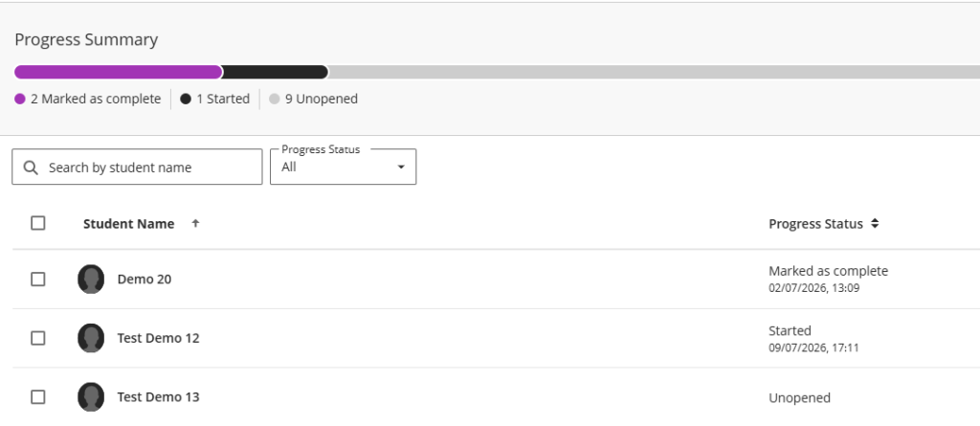This screenshot has width=980, height=426.
Task: Click the search magnifier icon
Action: (31, 168)
